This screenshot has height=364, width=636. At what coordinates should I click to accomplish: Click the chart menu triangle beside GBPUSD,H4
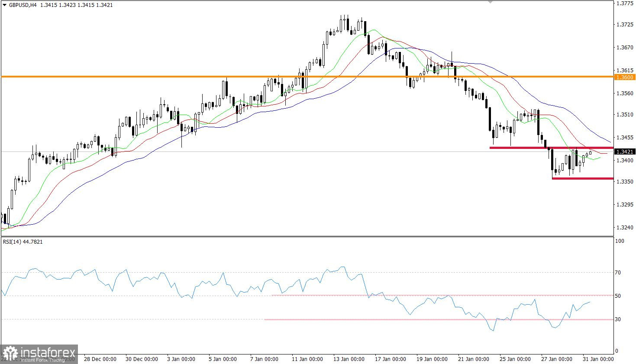pos(4,5)
